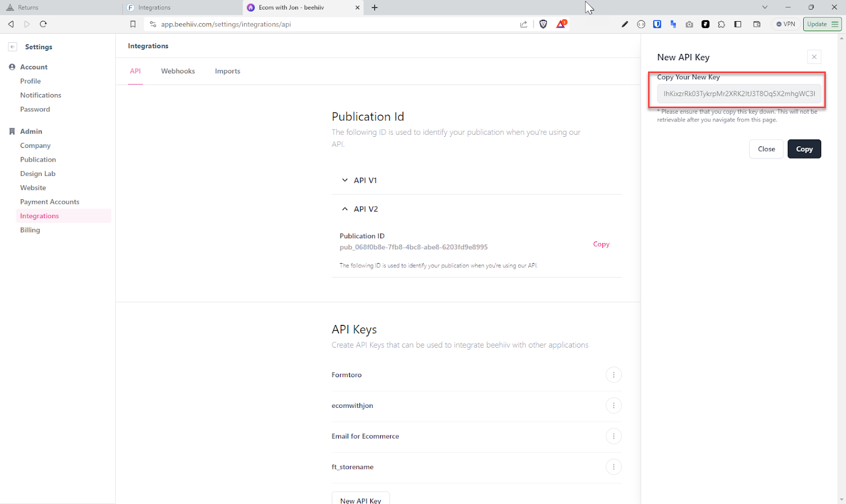Image resolution: width=846 pixels, height=504 pixels.
Task: Open Payment Accounts settings
Action: point(50,202)
